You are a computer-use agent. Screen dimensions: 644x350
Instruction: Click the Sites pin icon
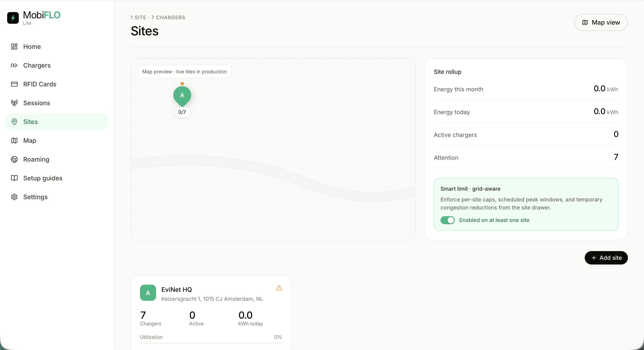point(14,122)
